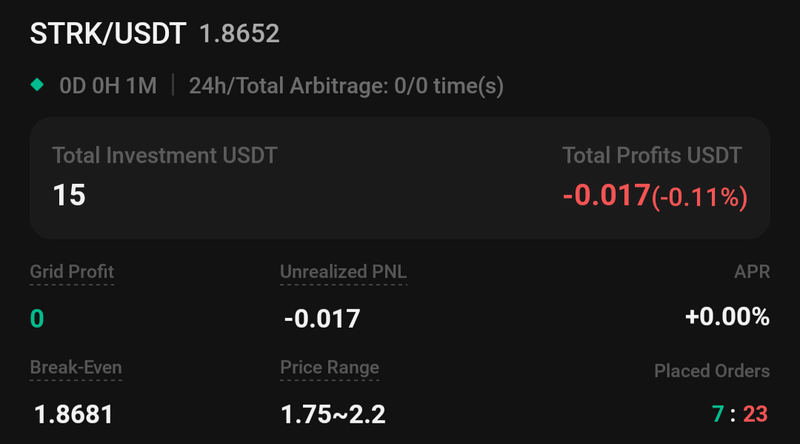Open the Price Range underlined label

coord(329,368)
